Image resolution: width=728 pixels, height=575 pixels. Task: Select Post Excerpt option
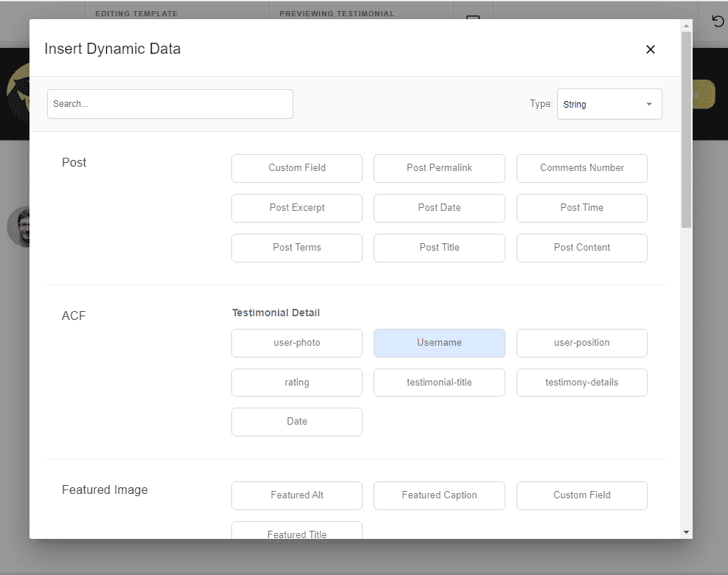click(x=297, y=208)
